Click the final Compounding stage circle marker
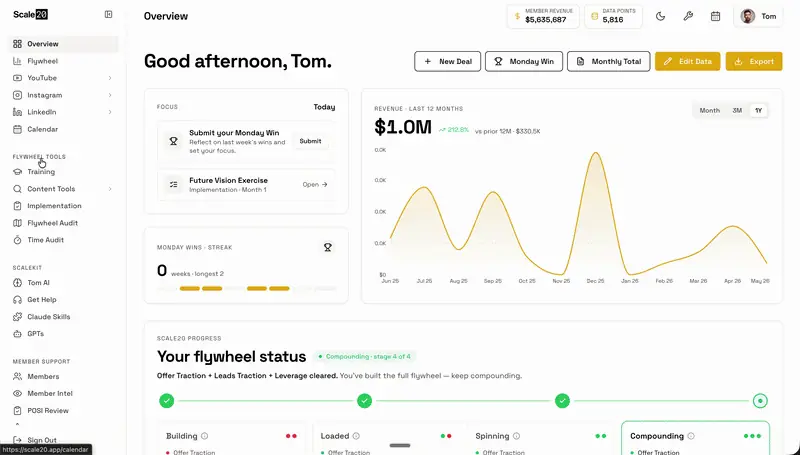Image resolution: width=800 pixels, height=455 pixels. pyautogui.click(x=760, y=401)
